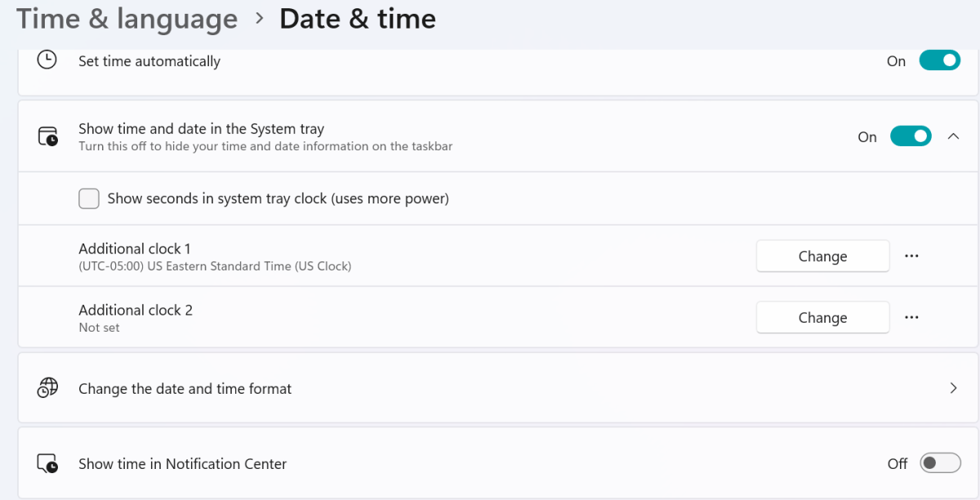Disable Show time and date in System tray
The image size is (980, 500).
(x=911, y=136)
